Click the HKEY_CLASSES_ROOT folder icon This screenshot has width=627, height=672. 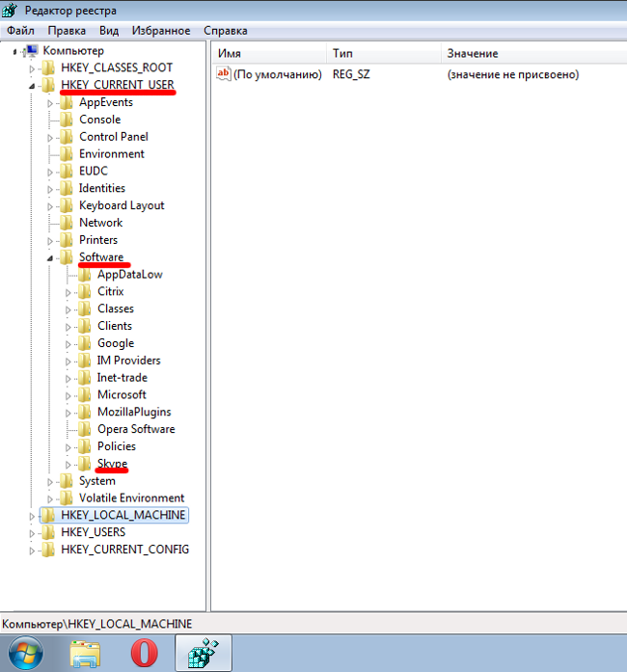(48, 67)
